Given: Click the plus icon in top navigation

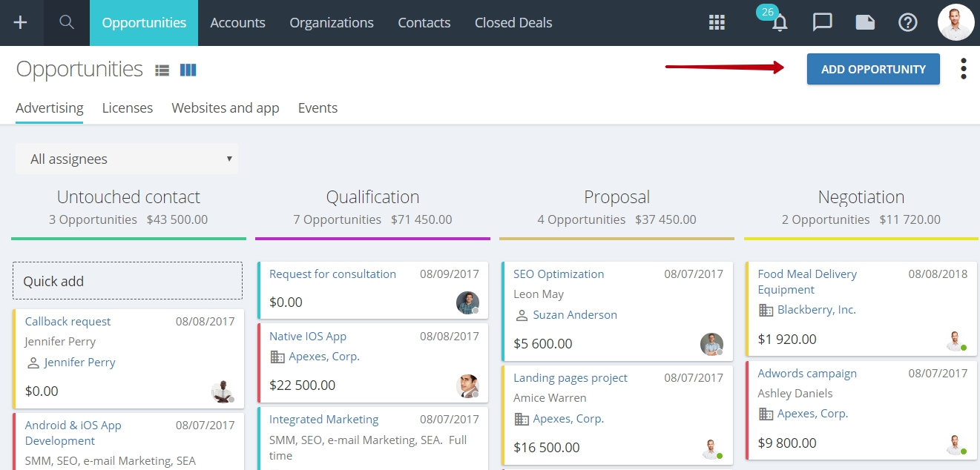Looking at the screenshot, I should (x=21, y=22).
